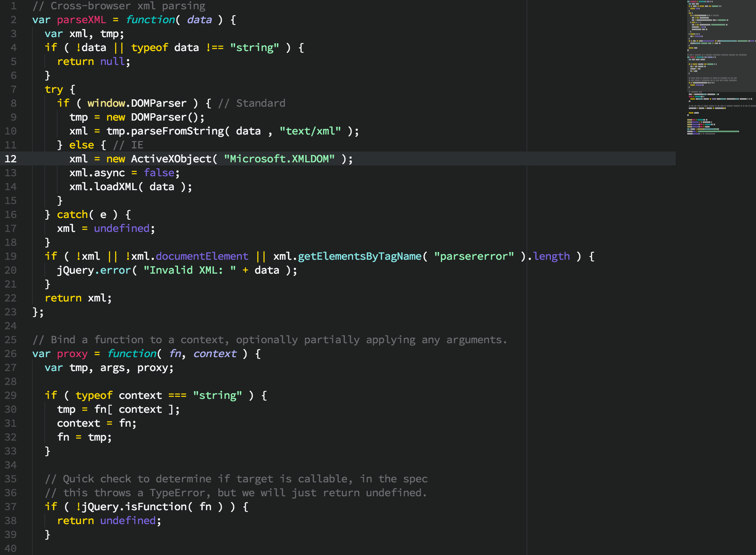Place cursor on the parseXML variable name
The image size is (756, 555).
81,20
